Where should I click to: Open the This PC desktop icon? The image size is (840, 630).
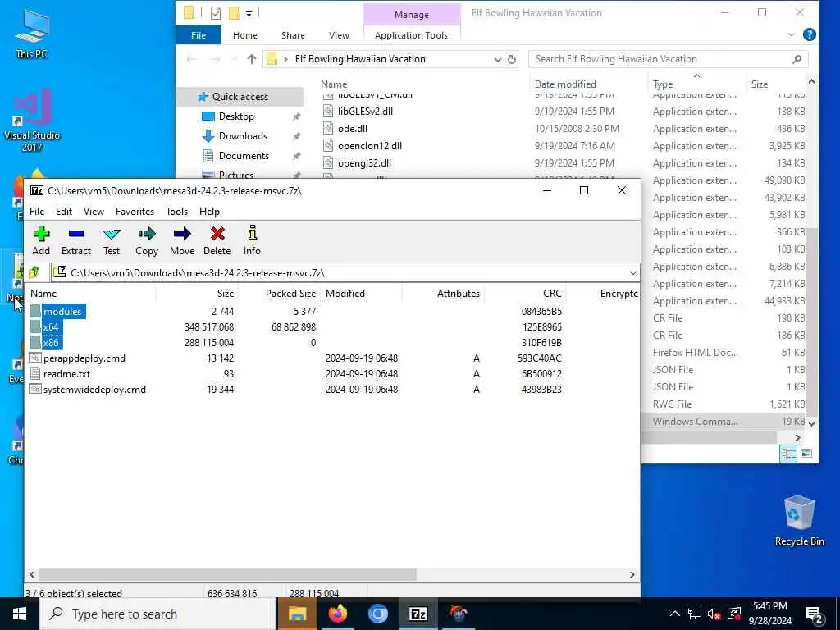(x=32, y=33)
